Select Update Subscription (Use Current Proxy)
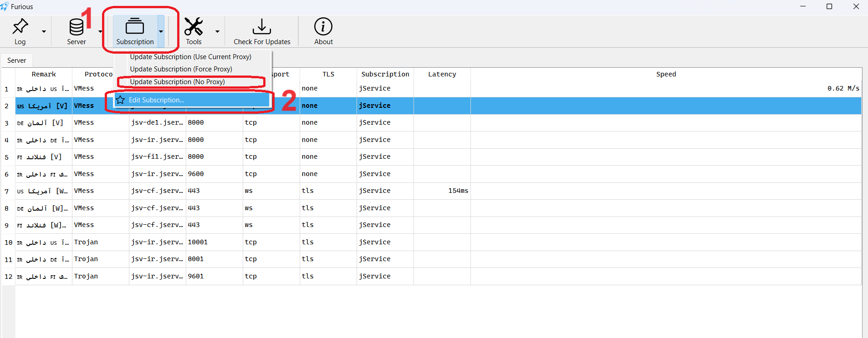 (x=190, y=57)
